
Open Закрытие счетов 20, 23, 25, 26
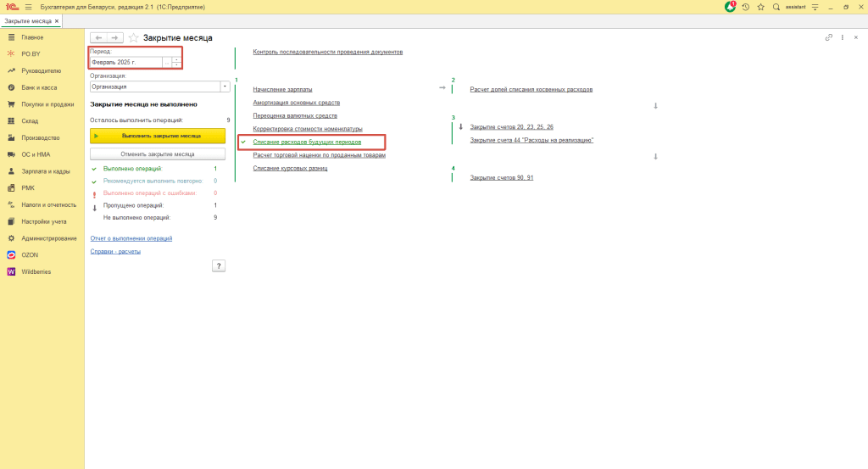click(511, 127)
